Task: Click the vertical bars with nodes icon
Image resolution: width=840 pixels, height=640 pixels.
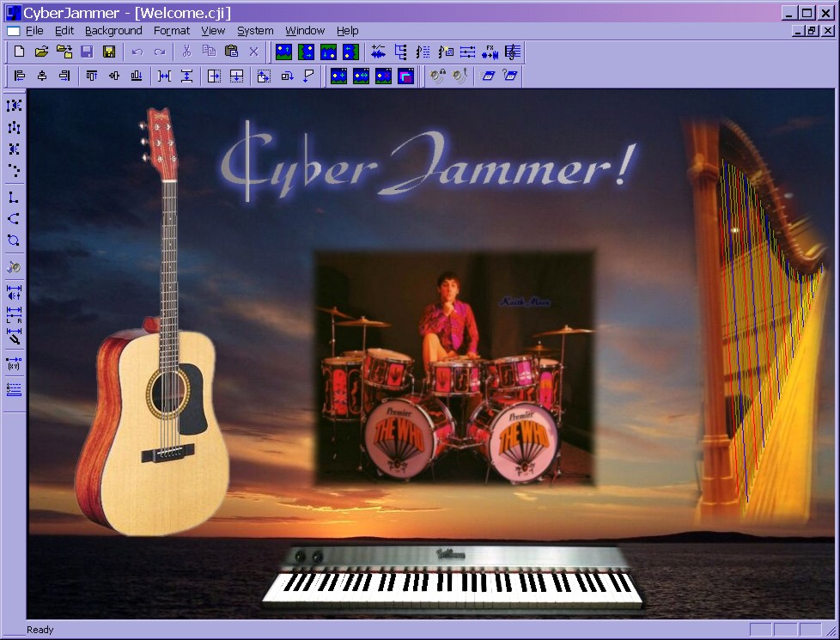Action: point(14,128)
